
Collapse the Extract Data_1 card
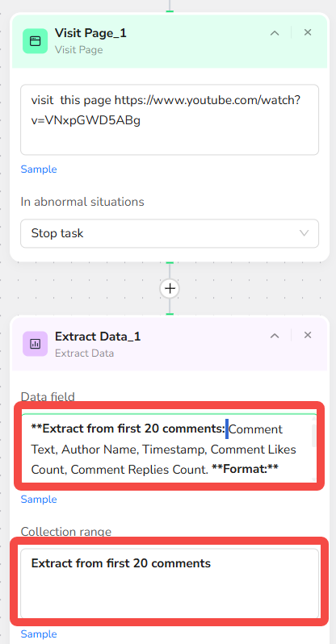click(275, 336)
